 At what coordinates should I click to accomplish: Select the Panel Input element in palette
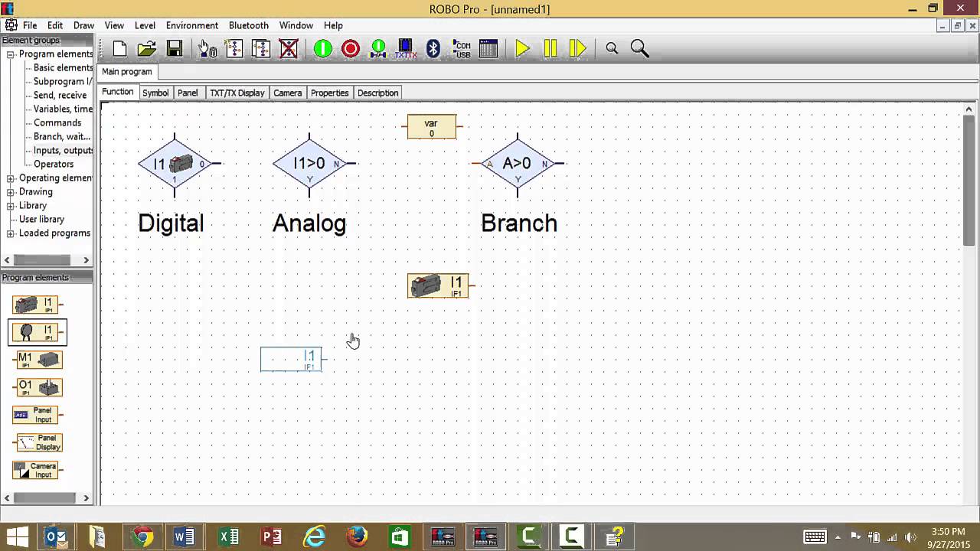38,415
